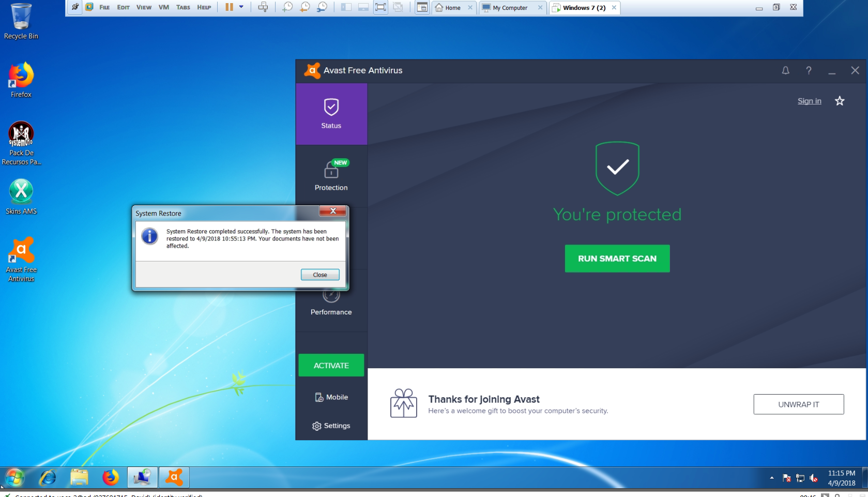Click Send Ctrl+Alt+Del toolbar icon
The height and width of the screenshot is (497, 868).
tap(263, 7)
